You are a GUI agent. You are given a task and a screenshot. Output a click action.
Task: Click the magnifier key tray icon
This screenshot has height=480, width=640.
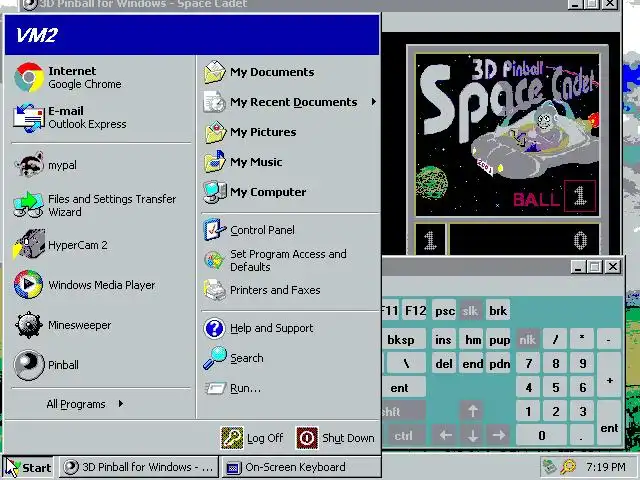(568, 466)
